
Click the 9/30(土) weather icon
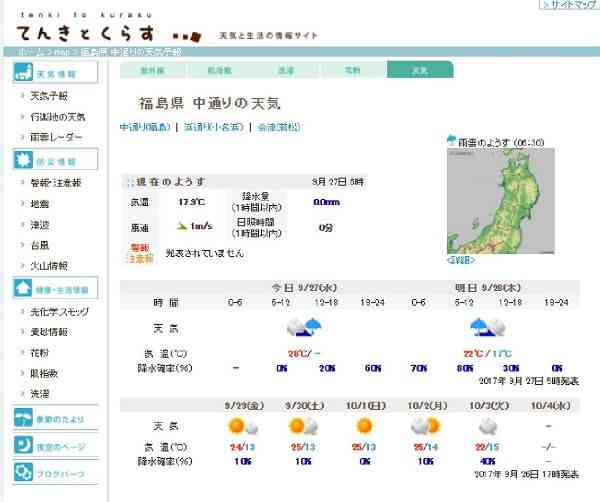tap(303, 426)
